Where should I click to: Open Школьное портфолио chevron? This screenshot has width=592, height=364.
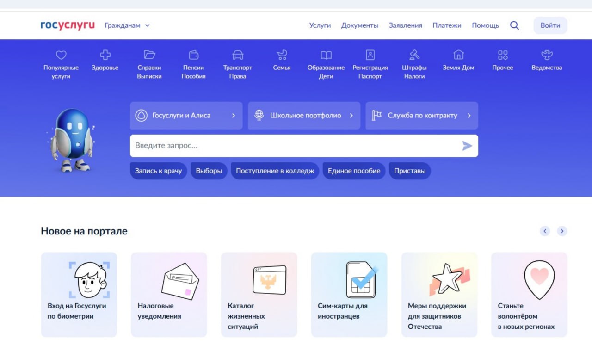[351, 116]
